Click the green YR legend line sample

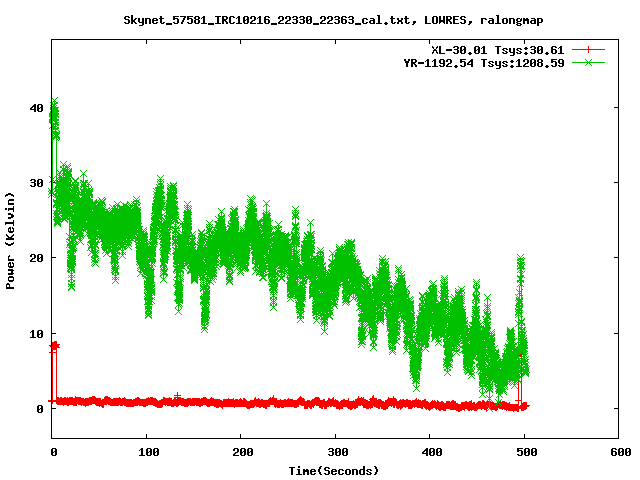pyautogui.click(x=588, y=63)
